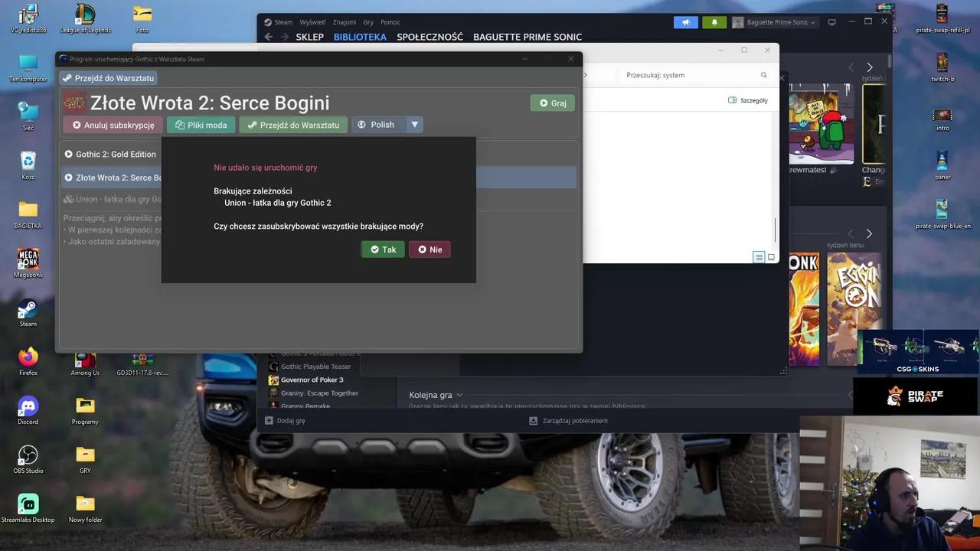Open the Among Us desktop shortcut
Viewport: 980px width, 551px height.
click(x=85, y=361)
